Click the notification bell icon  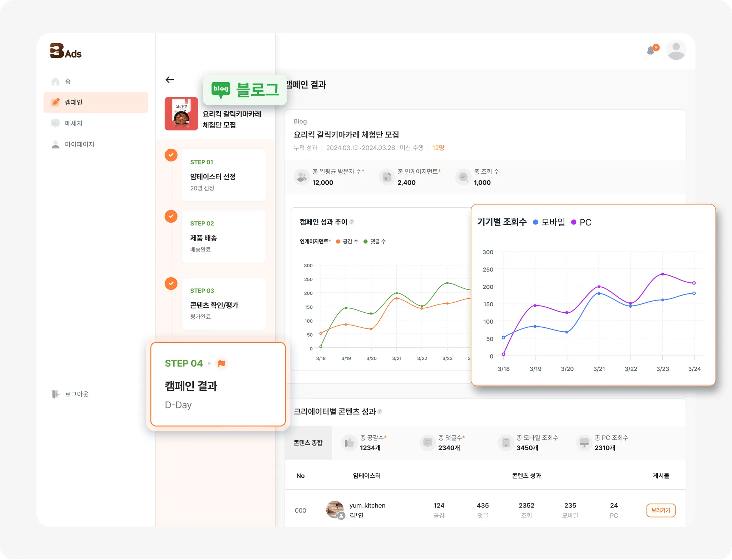tap(651, 51)
